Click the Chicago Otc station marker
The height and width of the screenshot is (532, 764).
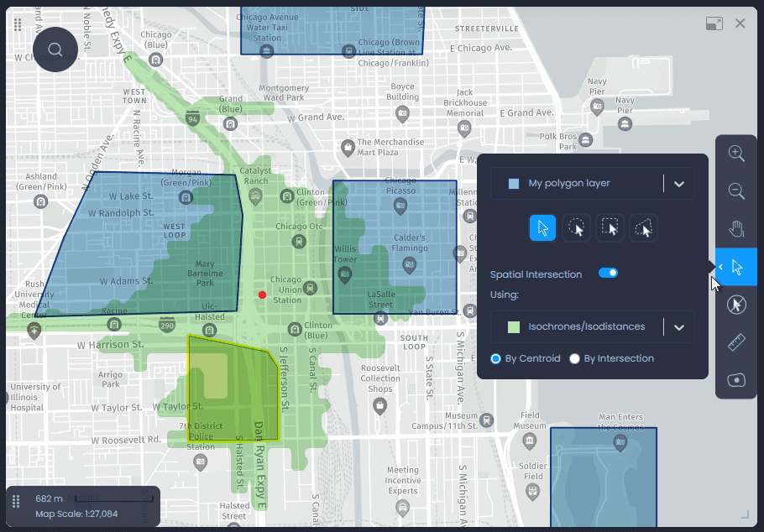click(x=299, y=241)
